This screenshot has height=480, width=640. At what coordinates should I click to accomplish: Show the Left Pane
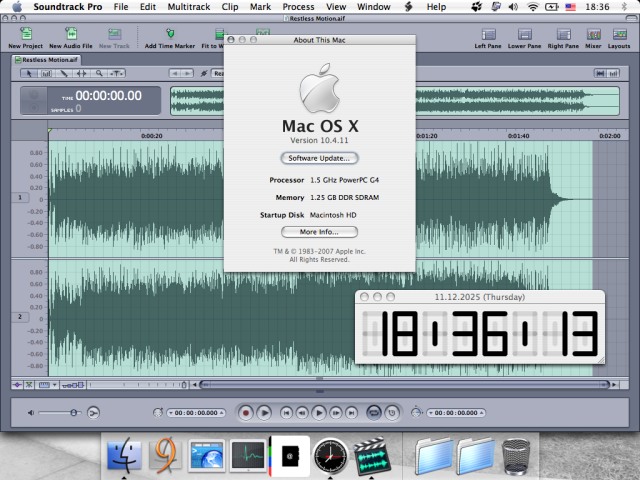coord(487,36)
